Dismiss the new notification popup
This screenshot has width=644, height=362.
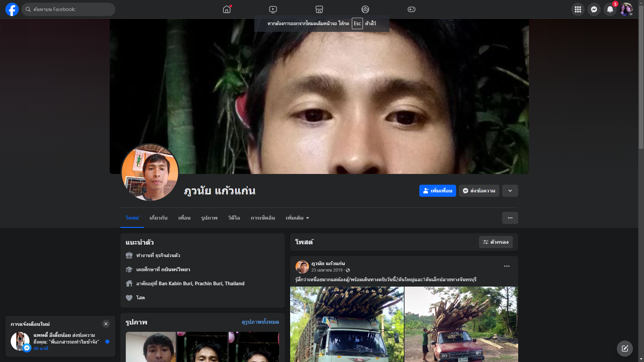106,324
